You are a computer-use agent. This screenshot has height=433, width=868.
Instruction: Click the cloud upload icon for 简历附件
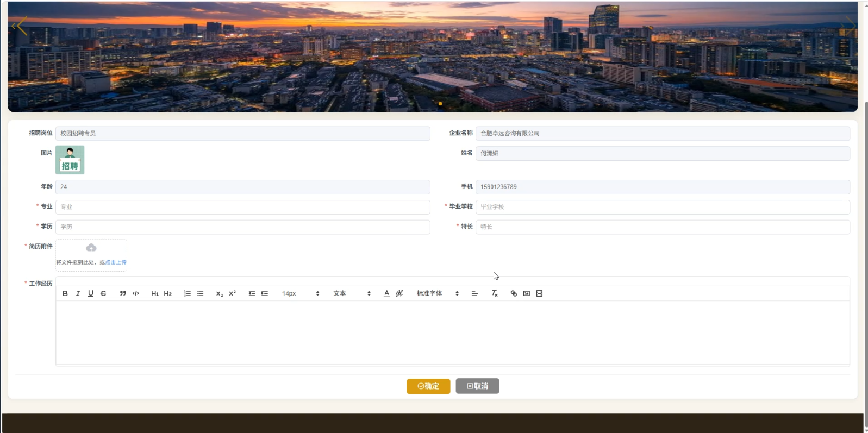point(91,248)
